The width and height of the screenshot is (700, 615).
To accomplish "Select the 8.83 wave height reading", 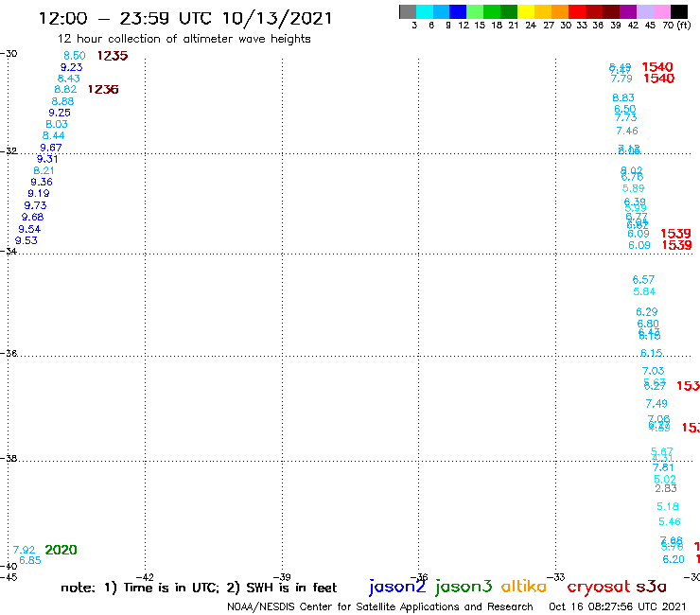I will [x=623, y=97].
